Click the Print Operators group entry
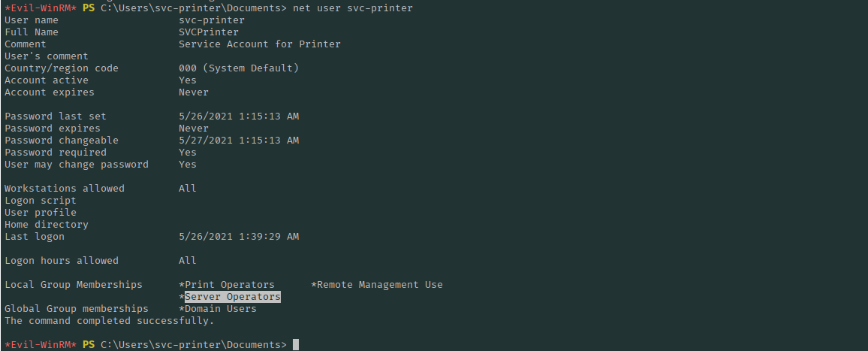The image size is (868, 351). coord(230,285)
